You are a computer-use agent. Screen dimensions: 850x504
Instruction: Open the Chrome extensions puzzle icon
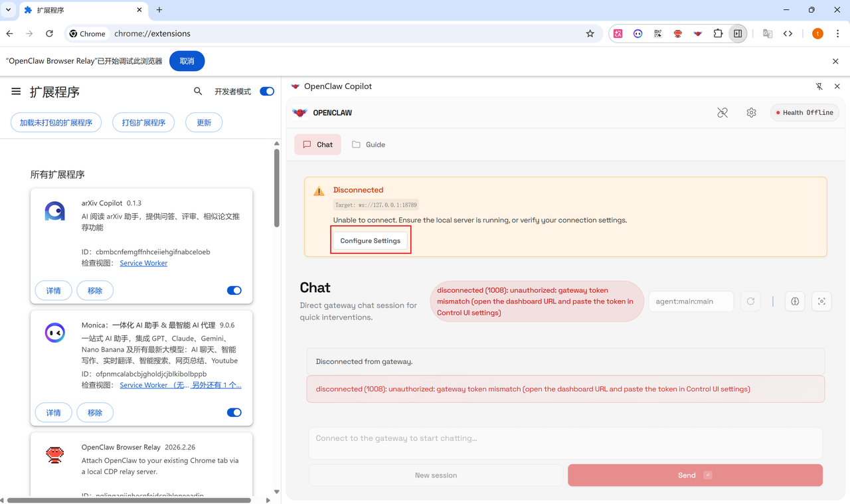click(x=718, y=34)
